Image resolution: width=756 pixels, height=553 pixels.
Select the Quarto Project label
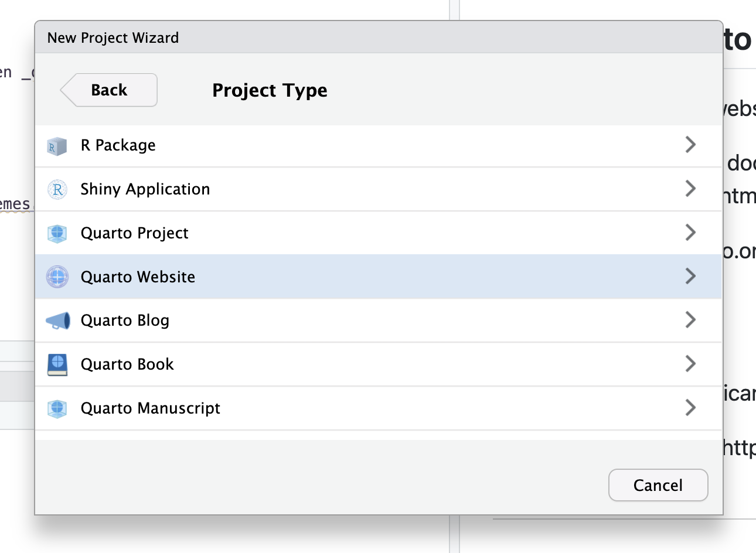[135, 233]
